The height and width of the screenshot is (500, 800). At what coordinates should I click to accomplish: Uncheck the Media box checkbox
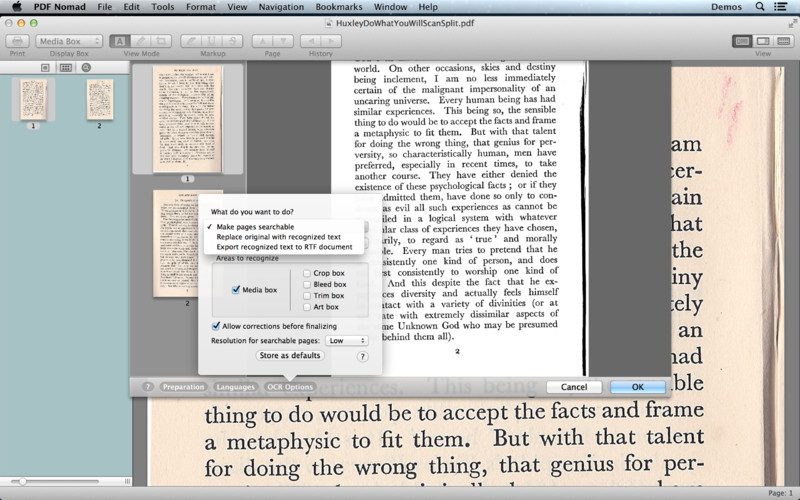[236, 290]
